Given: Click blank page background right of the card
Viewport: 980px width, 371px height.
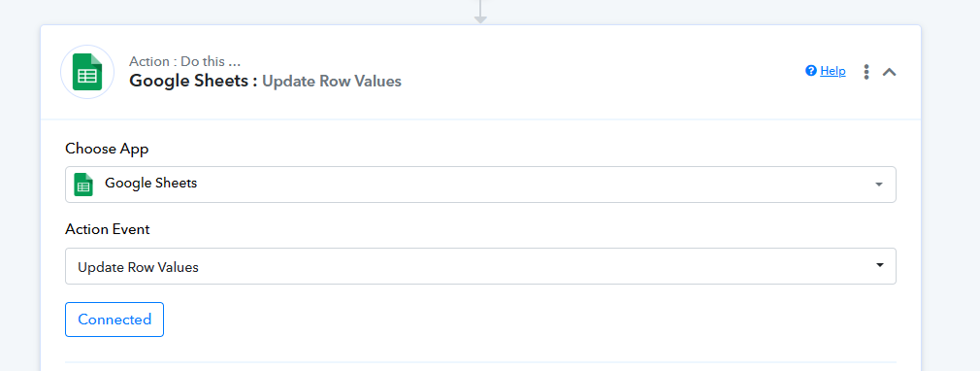Looking at the screenshot, I should pyautogui.click(x=951, y=187).
